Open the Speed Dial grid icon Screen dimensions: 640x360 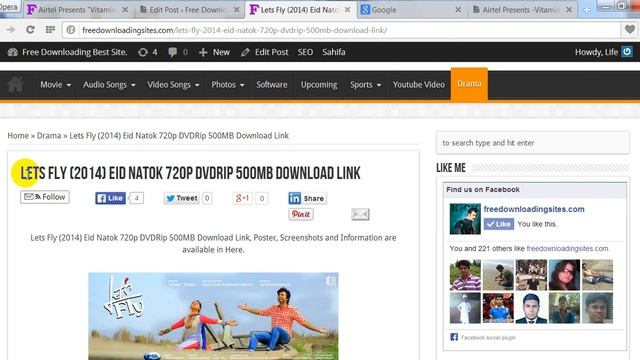pyautogui.click(x=50, y=29)
